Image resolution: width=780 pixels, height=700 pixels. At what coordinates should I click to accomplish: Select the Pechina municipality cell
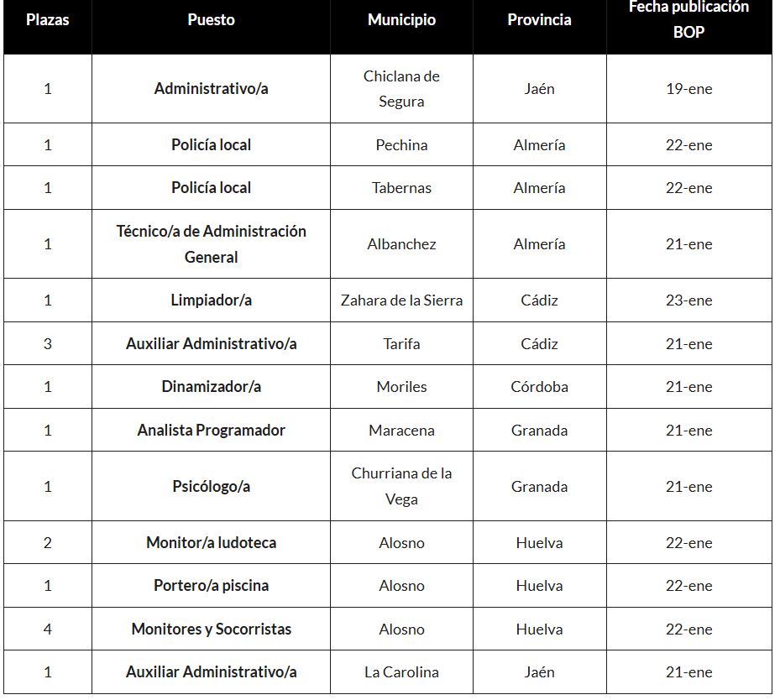coord(401,144)
